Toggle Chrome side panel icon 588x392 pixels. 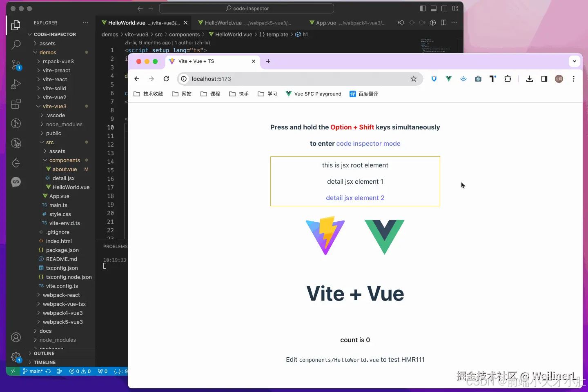544,79
